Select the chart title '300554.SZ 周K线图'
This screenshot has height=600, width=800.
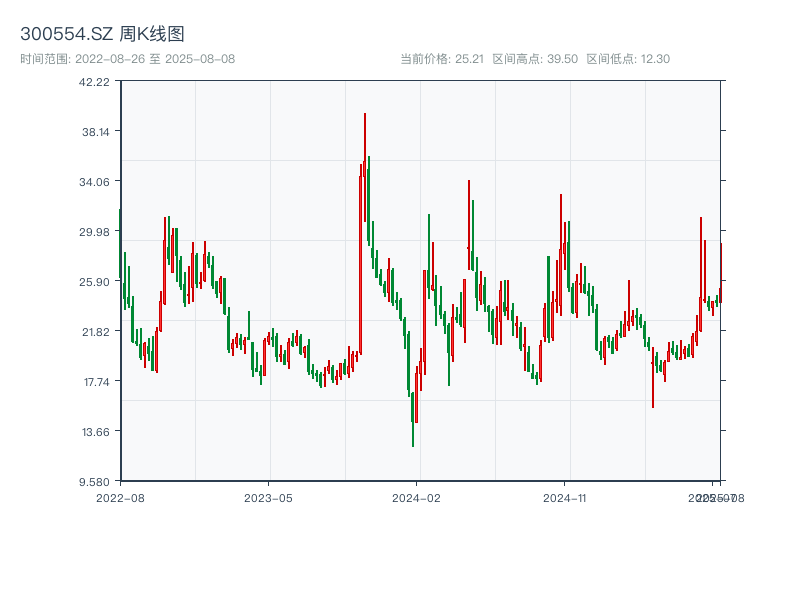102,34
